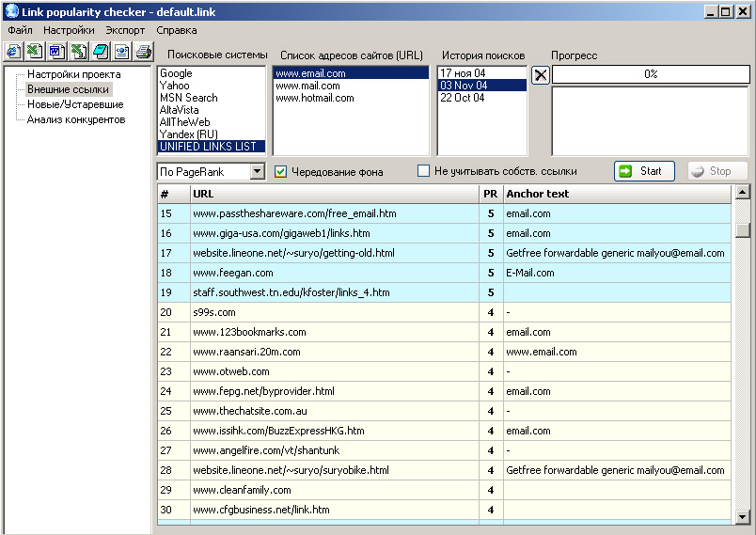Click the 'PR' column header
This screenshot has width=756, height=535.
click(490, 194)
